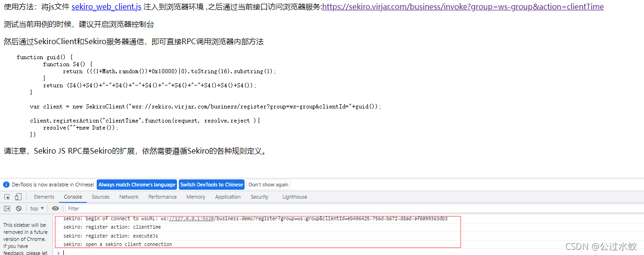The height and width of the screenshot is (255, 644).
Task: Open the Lighthouse tab
Action: [295, 197]
